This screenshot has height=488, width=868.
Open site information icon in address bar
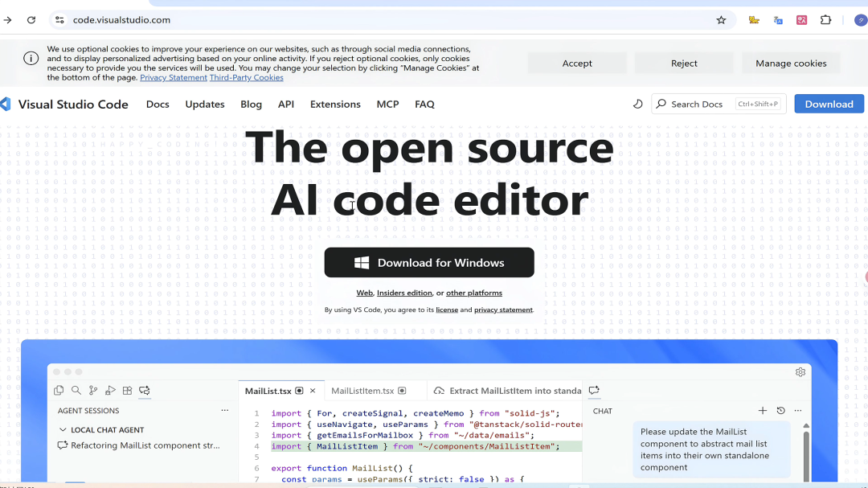pos(59,20)
